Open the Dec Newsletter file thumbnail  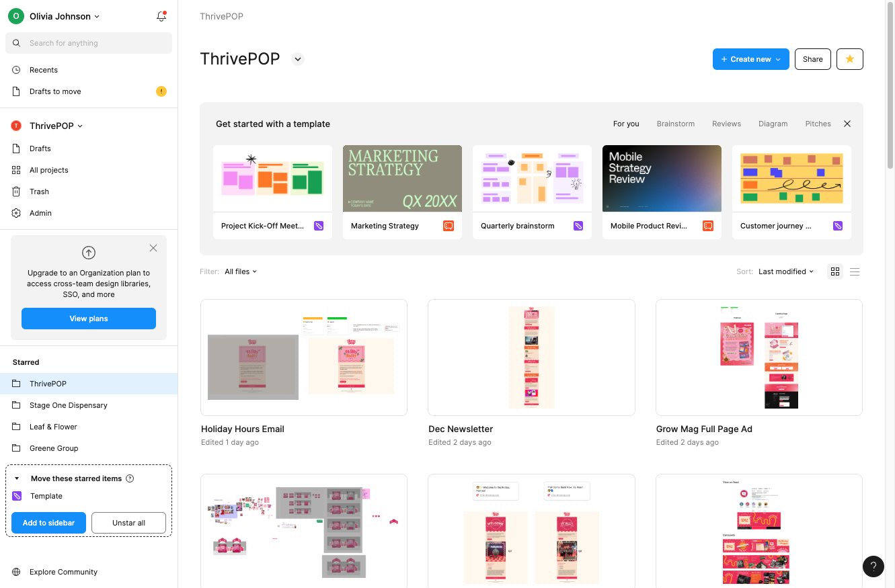531,358
